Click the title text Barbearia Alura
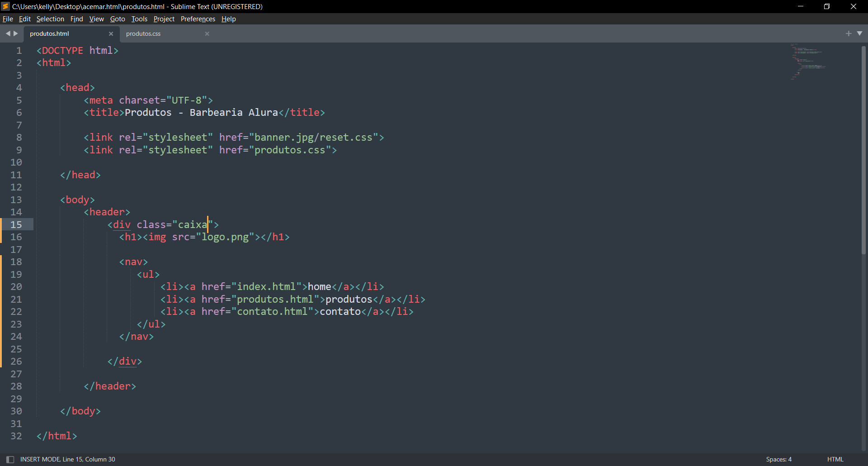This screenshot has height=466, width=868. click(x=234, y=113)
